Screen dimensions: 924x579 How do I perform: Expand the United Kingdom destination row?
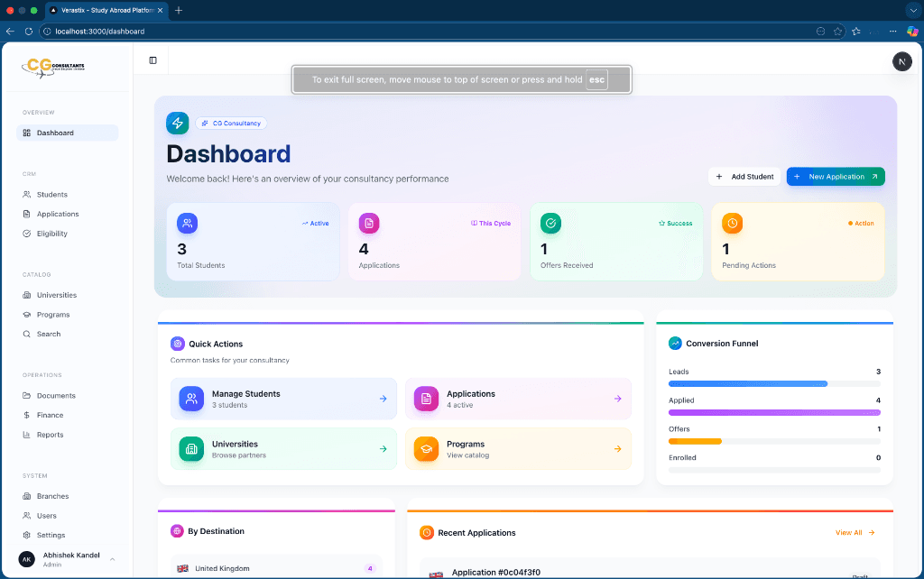click(x=275, y=568)
